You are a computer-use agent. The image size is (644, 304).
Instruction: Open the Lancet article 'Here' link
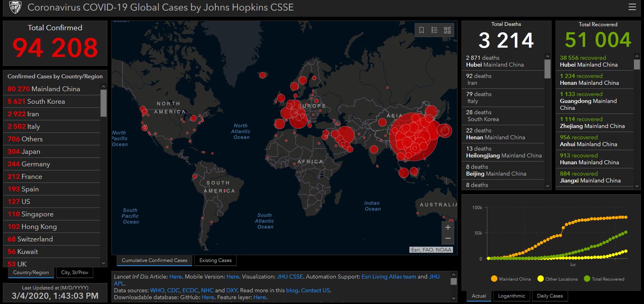coord(176,277)
